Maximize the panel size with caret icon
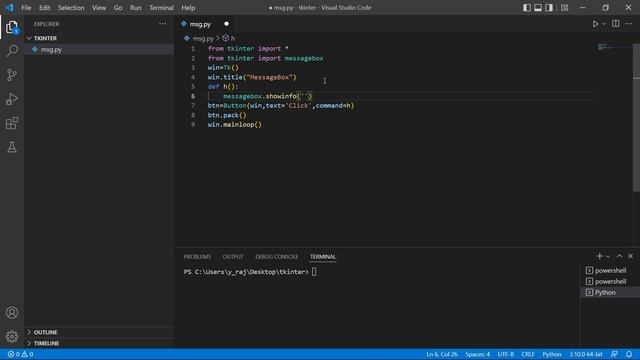 coord(619,256)
